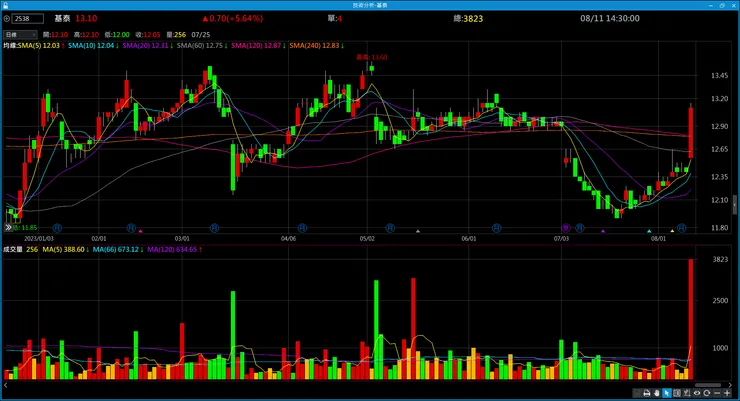Open the 日線 period dropdown

[20, 34]
